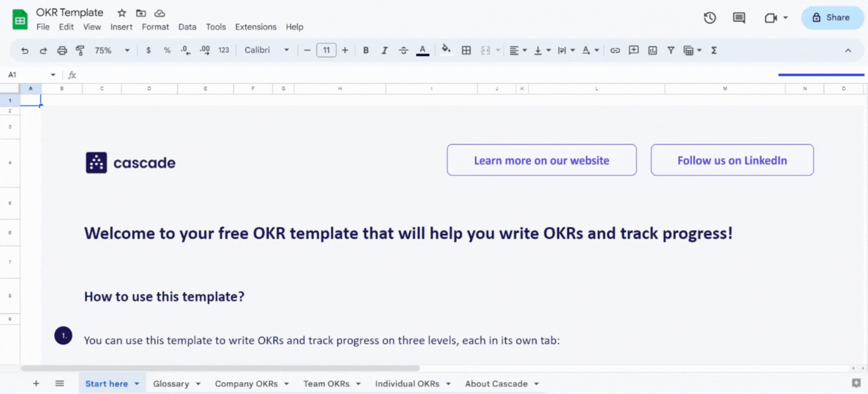This screenshot has width=868, height=394.
Task: Open horizontal align dropdown
Action: pos(518,50)
